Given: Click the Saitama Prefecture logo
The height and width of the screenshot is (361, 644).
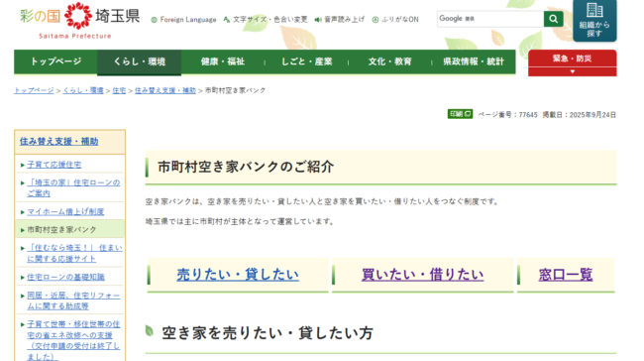Looking at the screenshot, I should pos(79,21).
